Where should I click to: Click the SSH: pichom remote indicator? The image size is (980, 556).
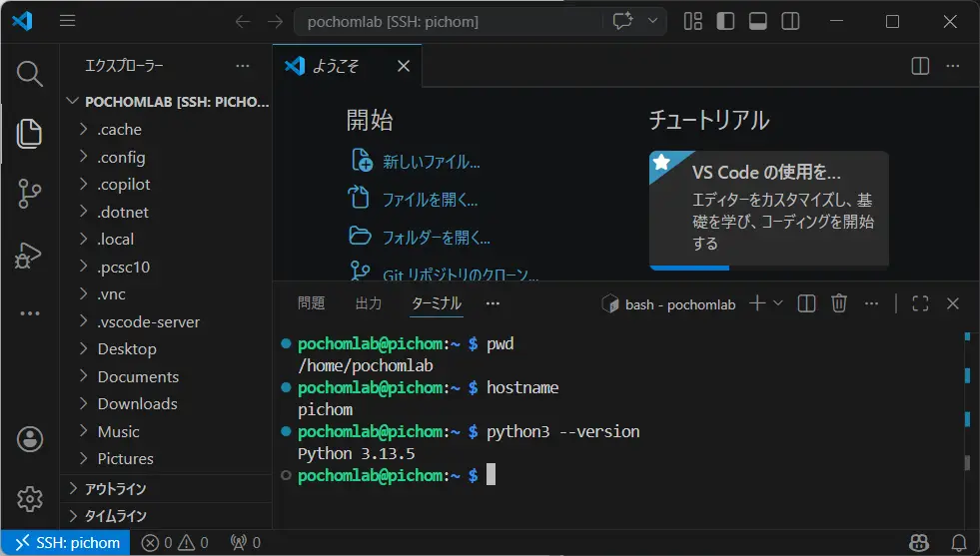[66, 543]
